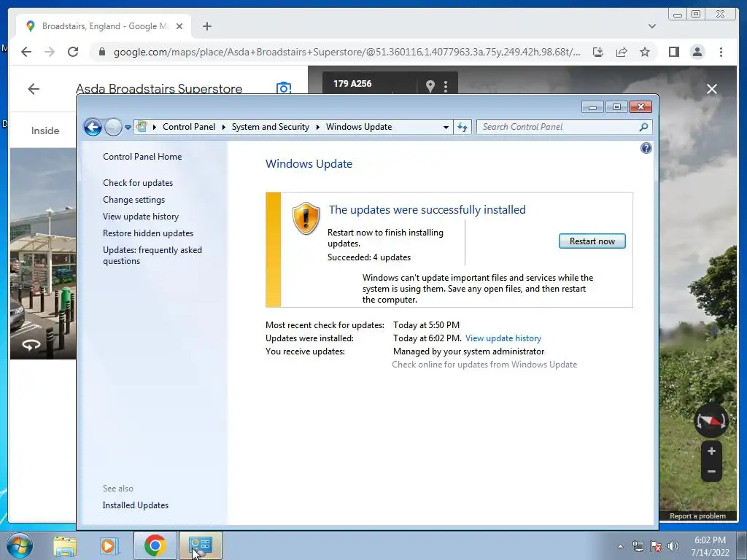Open Installed Updates link

[135, 505]
